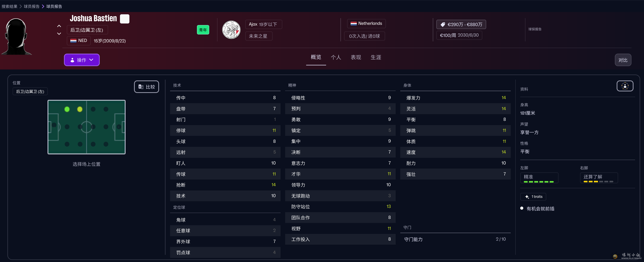Screen dimensions: 644x262
Task: Click the player potential stars icon
Action: (625, 86)
